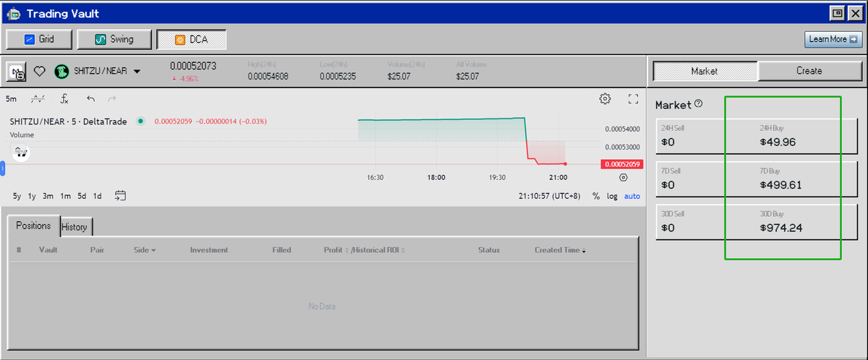Click the 0.00052073 last price value

pyautogui.click(x=193, y=66)
